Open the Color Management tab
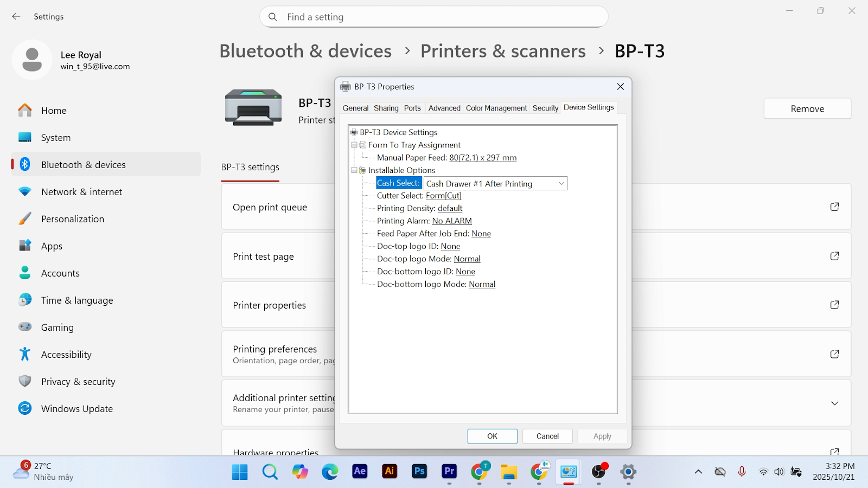868x488 pixels. [496, 108]
